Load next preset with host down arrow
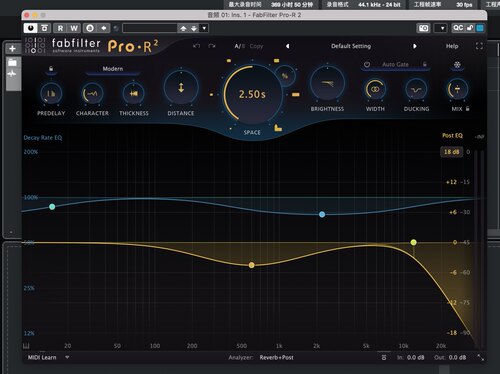Screen dimensions: 500x374 (x=194, y=28)
